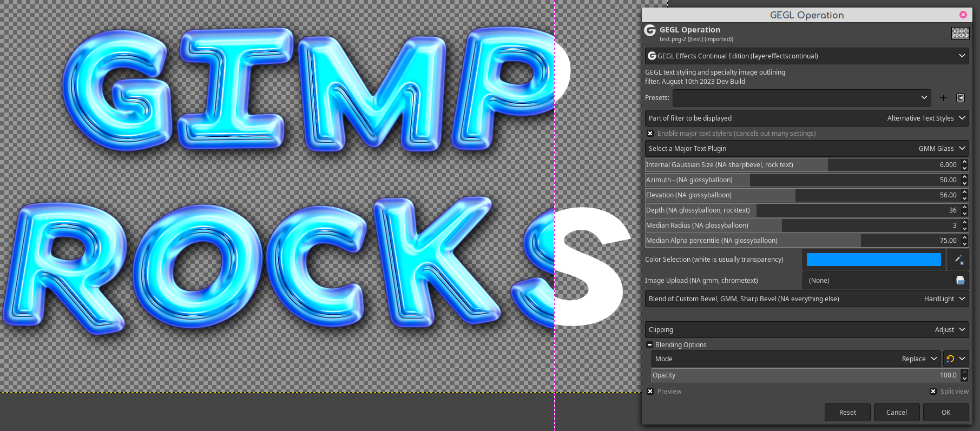Viewport: 980px width, 431px height.
Task: Click the Opacity slider
Action: (806, 375)
